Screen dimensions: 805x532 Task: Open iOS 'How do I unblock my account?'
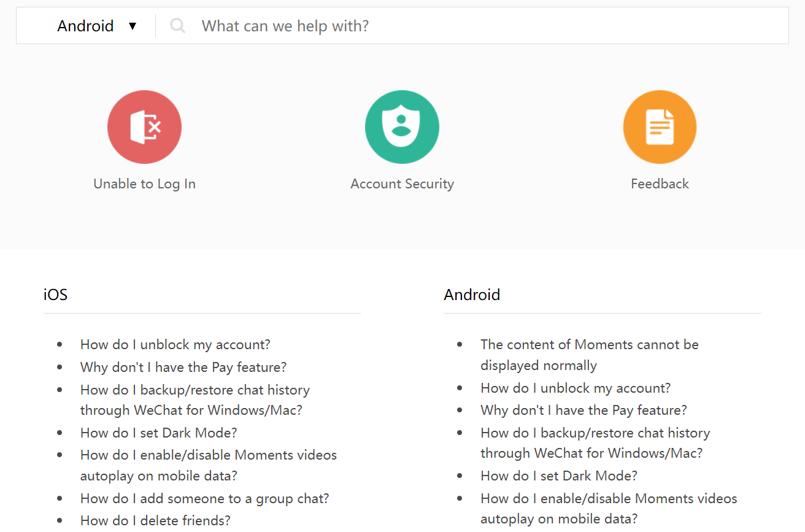pyautogui.click(x=175, y=344)
